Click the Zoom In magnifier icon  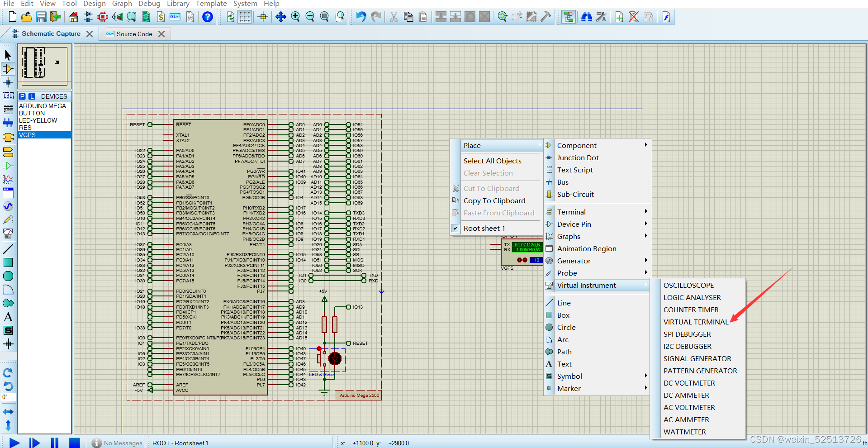[295, 17]
